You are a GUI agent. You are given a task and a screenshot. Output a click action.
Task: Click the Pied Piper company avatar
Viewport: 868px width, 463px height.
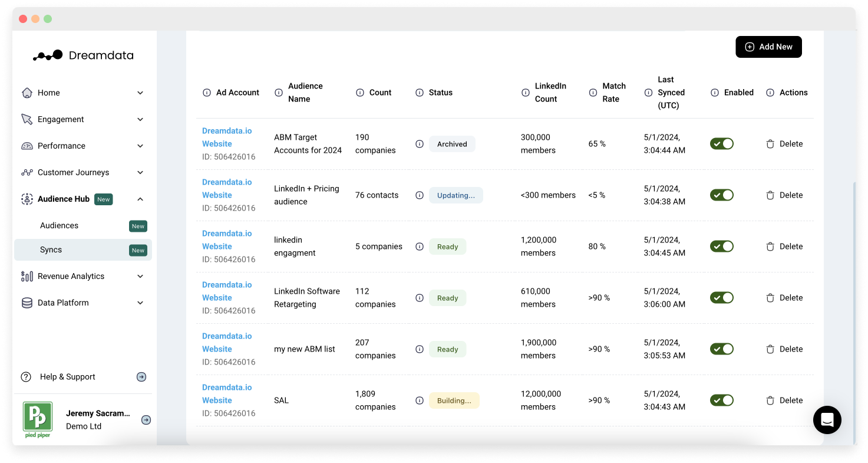pos(38,420)
